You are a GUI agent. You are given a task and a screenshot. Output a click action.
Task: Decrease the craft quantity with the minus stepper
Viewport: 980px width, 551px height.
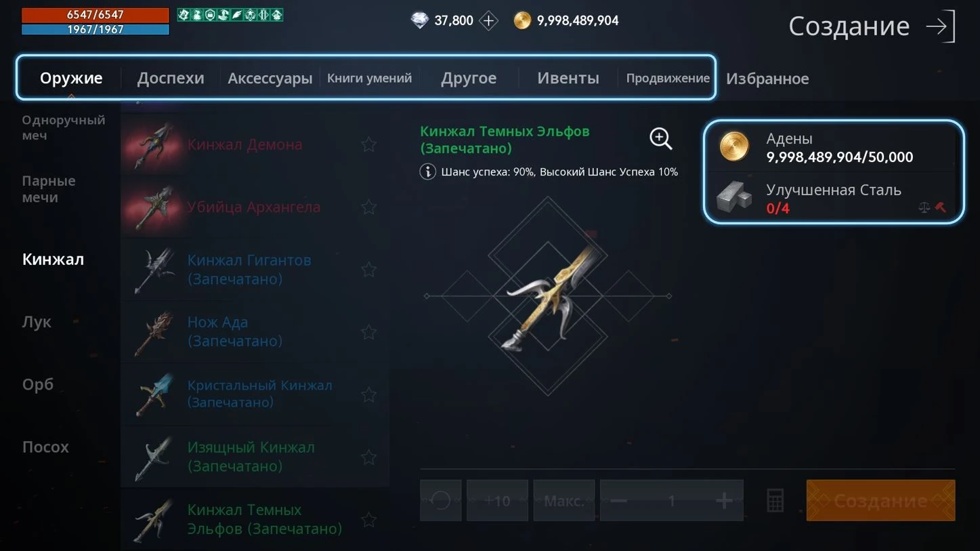point(618,501)
